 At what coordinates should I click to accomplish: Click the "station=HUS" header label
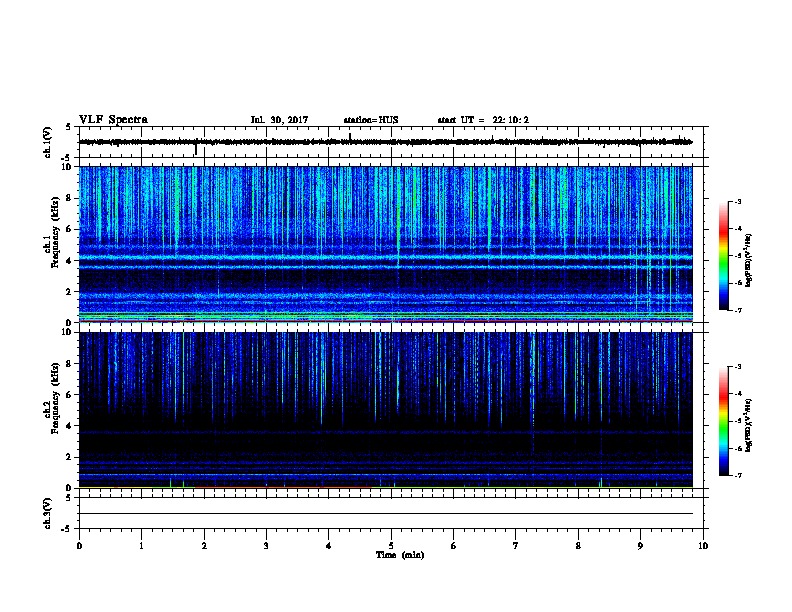[371, 120]
